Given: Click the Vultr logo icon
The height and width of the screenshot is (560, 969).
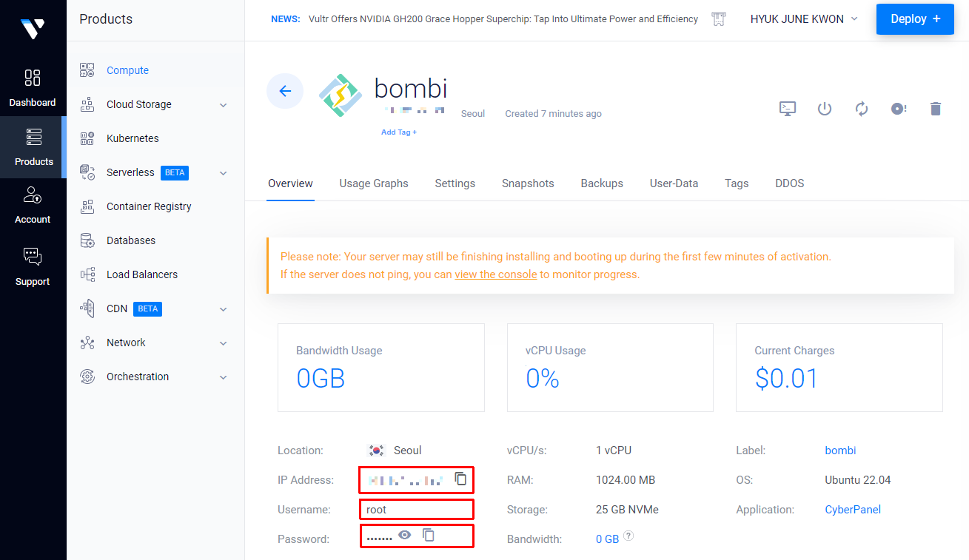Looking at the screenshot, I should pyautogui.click(x=33, y=28).
